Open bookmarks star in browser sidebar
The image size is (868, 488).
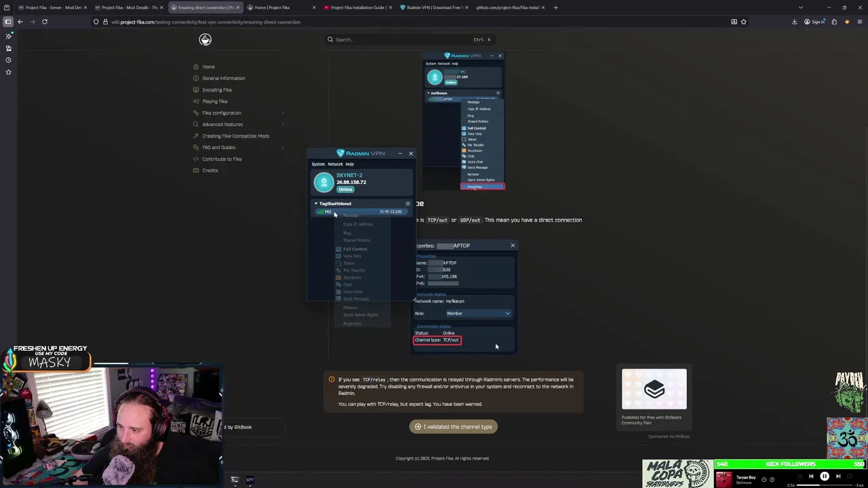[x=8, y=72]
